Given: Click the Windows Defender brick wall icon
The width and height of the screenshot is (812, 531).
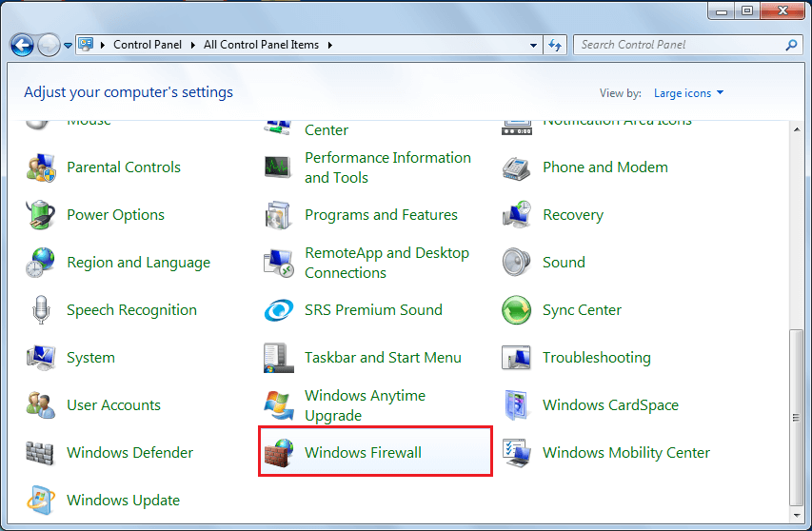Looking at the screenshot, I should click(x=40, y=453).
